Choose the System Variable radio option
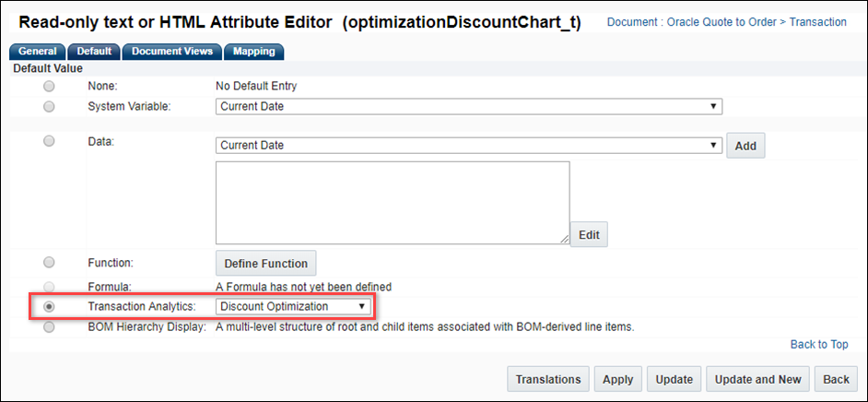Screen dimensions: 868x402 pyautogui.click(x=49, y=106)
